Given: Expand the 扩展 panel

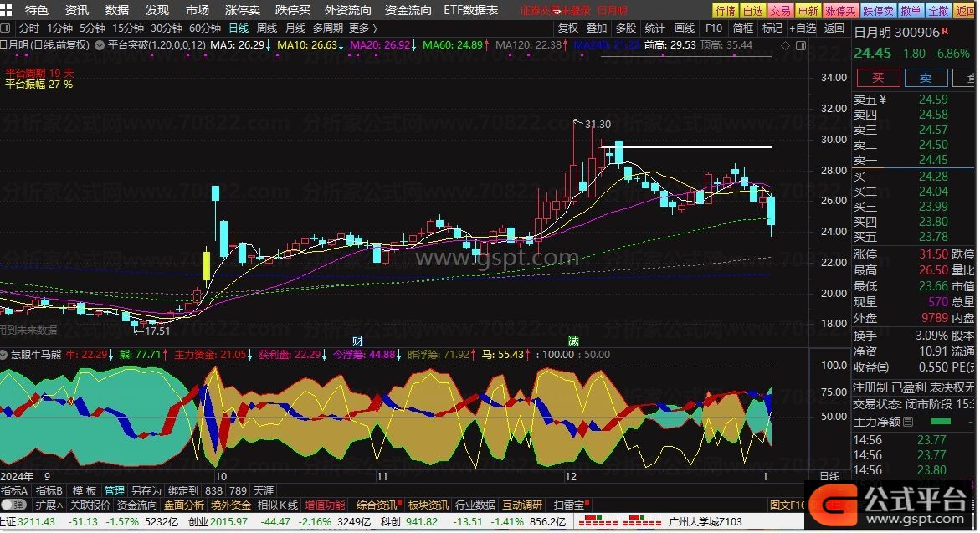Looking at the screenshot, I should coord(49,505).
